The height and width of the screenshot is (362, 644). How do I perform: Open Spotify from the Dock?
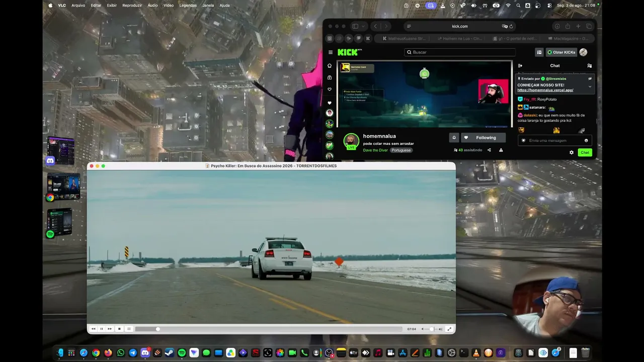182,353
